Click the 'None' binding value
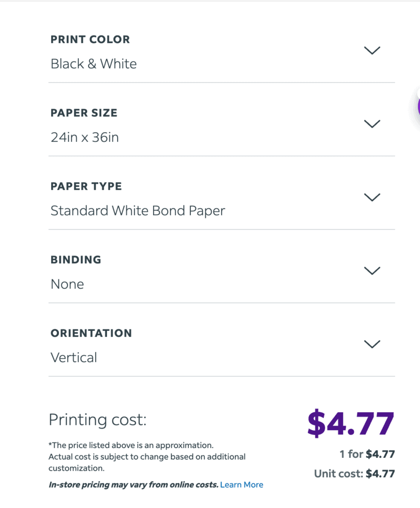Viewport: 420px width, 508px height. pyautogui.click(x=67, y=284)
